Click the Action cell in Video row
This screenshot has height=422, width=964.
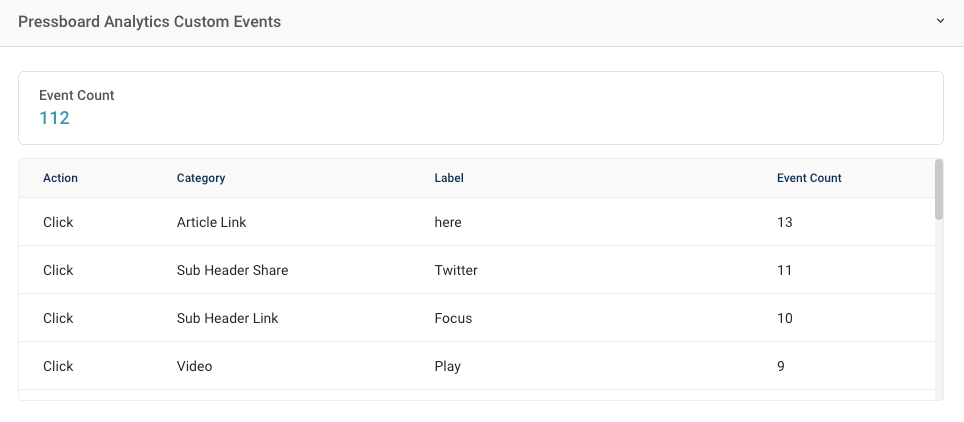(58, 366)
